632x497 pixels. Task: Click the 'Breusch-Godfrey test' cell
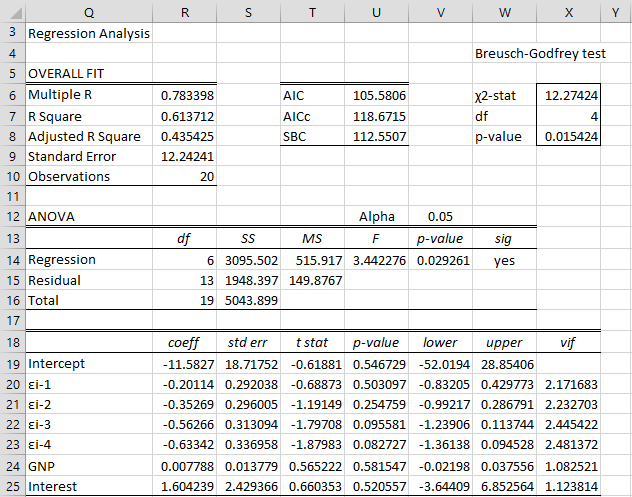tap(540, 53)
